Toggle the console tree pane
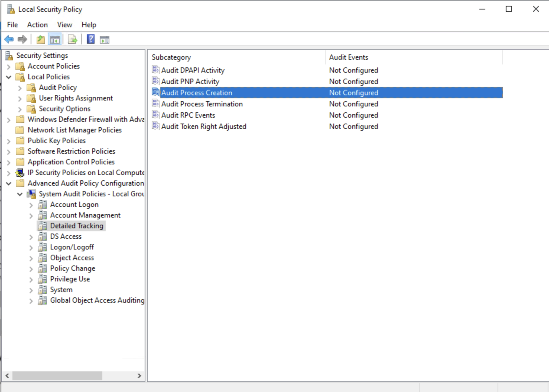The height and width of the screenshot is (392, 549). (x=54, y=39)
